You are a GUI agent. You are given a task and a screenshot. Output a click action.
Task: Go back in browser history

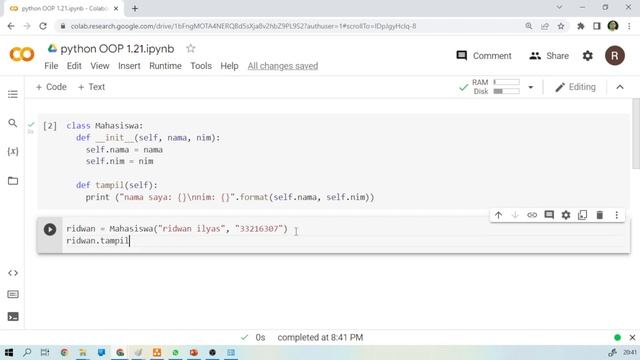(11, 26)
